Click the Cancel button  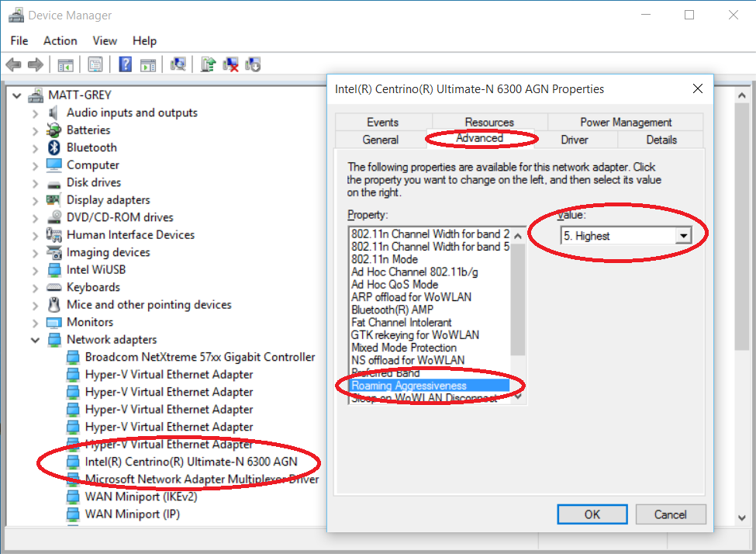click(x=670, y=514)
